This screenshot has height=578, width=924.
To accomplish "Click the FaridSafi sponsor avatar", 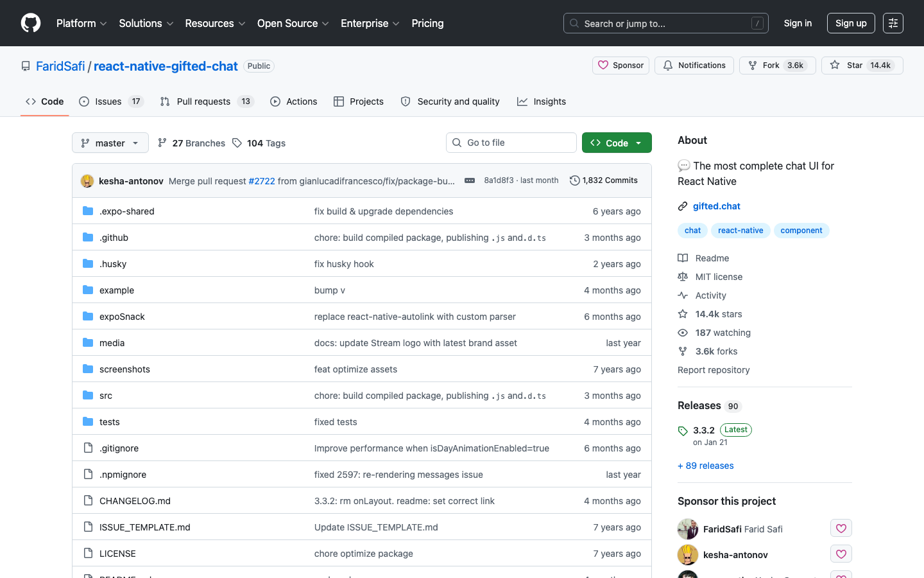I will [688, 529].
